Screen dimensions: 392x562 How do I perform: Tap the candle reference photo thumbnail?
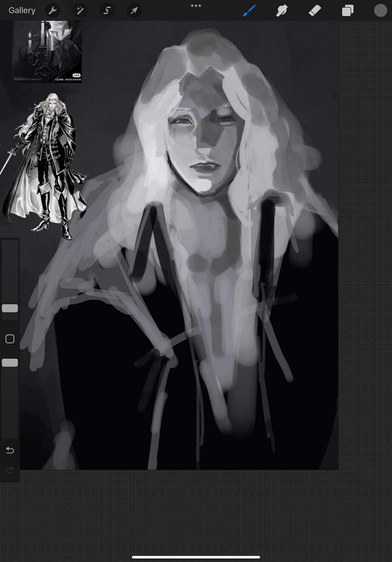47,52
